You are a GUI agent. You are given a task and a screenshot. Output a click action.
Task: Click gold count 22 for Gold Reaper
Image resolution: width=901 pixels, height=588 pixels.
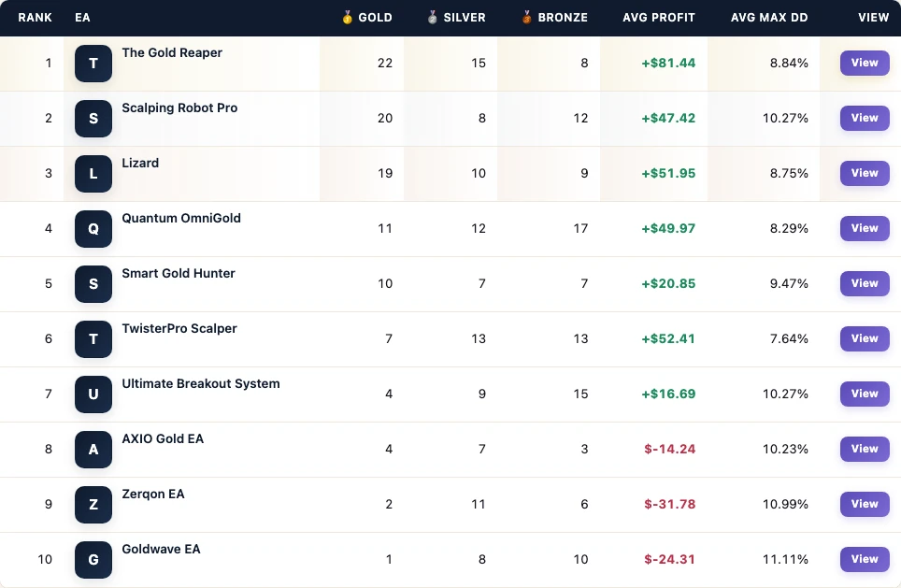point(385,64)
